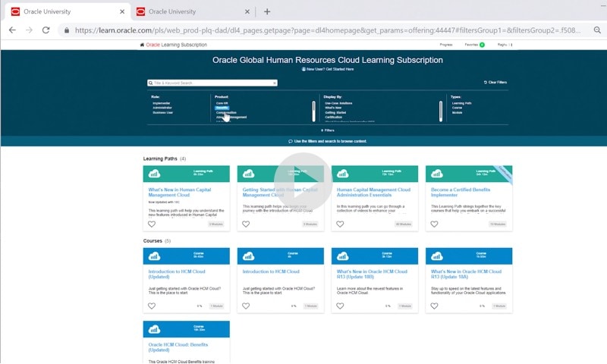Click the Display By filter list scrollbar
607x364 pixels.
pyautogui.click(x=441, y=111)
